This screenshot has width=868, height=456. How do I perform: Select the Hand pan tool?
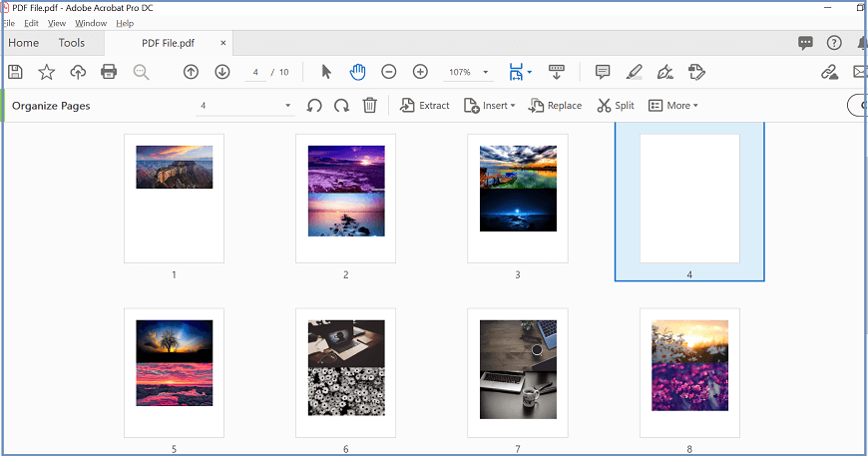click(x=357, y=72)
